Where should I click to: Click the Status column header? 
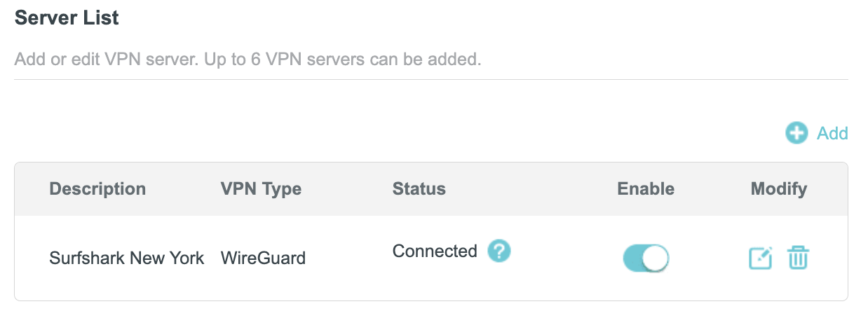419,188
